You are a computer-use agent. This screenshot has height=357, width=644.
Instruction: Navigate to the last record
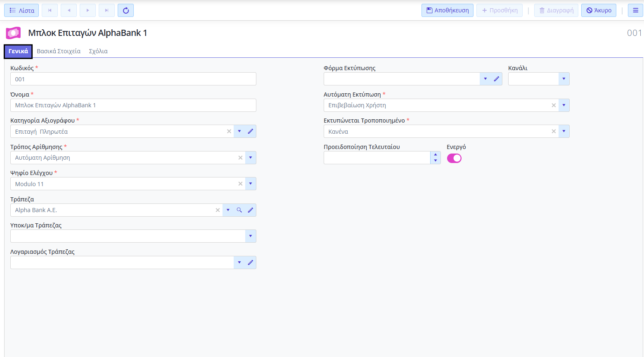[x=107, y=10]
